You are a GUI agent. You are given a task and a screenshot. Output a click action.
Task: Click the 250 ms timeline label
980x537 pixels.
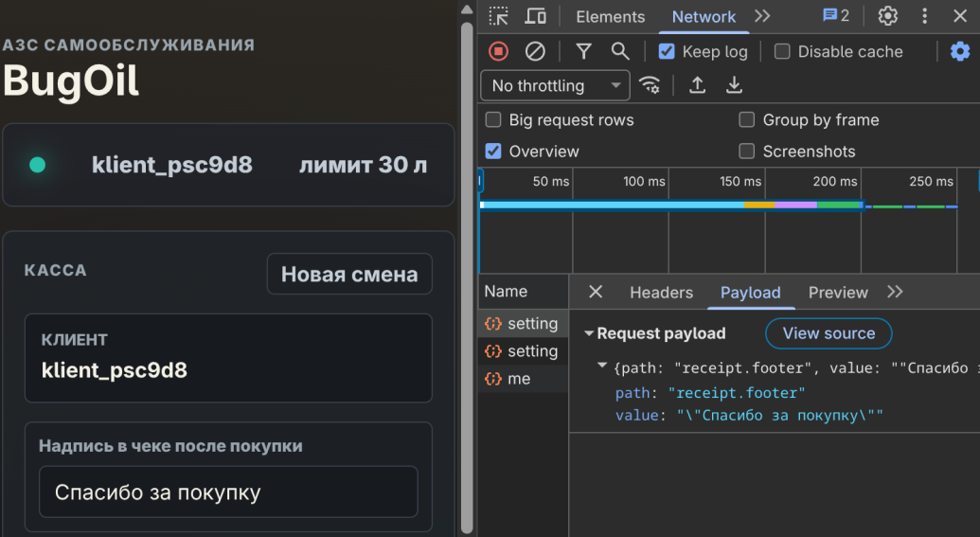point(931,181)
